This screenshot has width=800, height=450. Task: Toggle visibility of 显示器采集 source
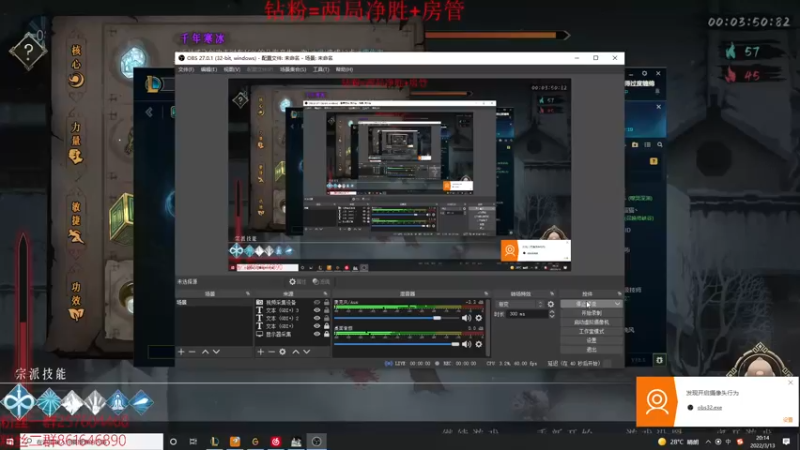(x=317, y=334)
